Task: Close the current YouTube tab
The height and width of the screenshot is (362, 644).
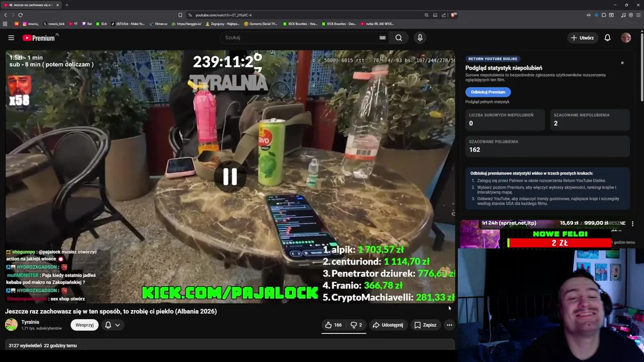Action: (x=57, y=5)
